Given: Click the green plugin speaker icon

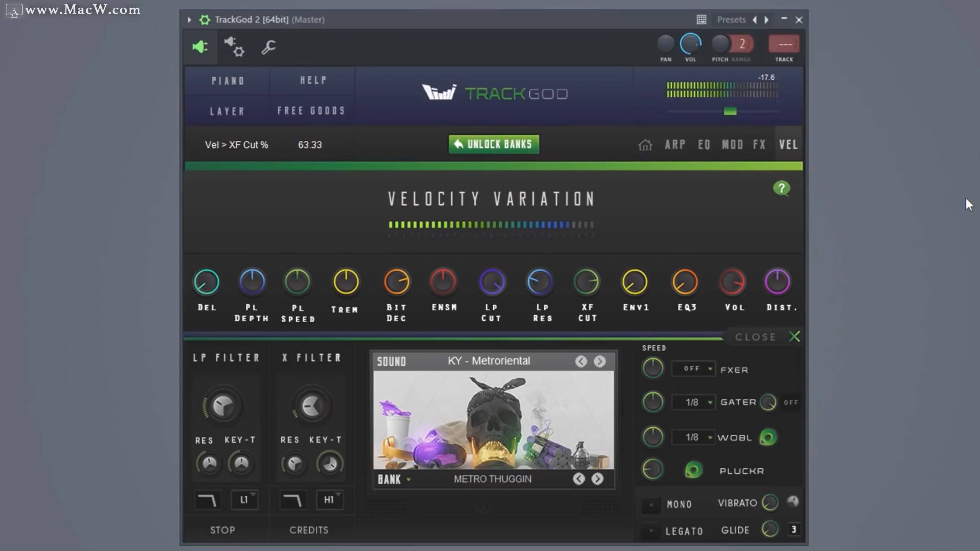Looking at the screenshot, I should (200, 47).
